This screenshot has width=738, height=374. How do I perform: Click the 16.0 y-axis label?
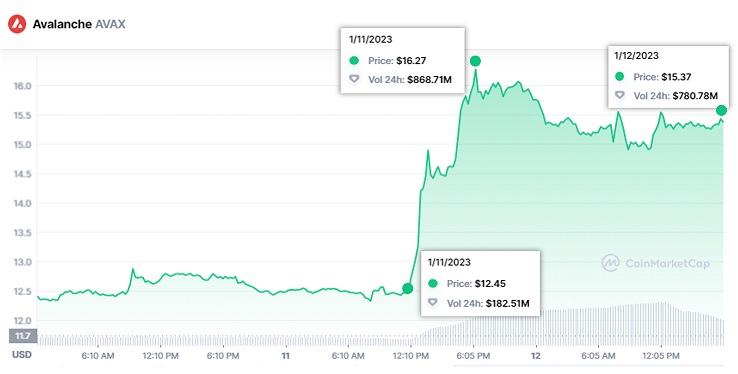[23, 86]
